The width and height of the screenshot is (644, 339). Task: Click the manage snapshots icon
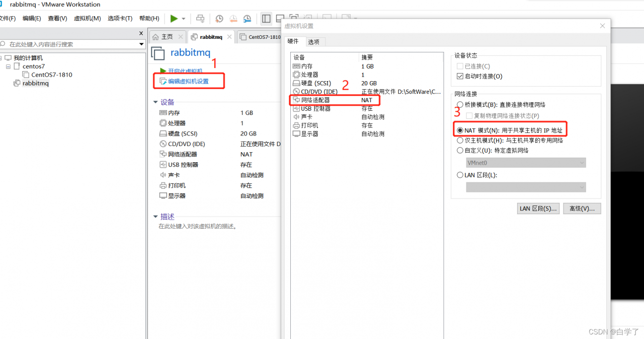click(247, 19)
